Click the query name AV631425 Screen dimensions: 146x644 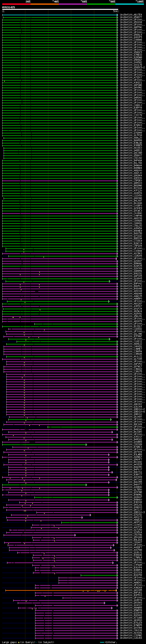click(x=8, y=7)
